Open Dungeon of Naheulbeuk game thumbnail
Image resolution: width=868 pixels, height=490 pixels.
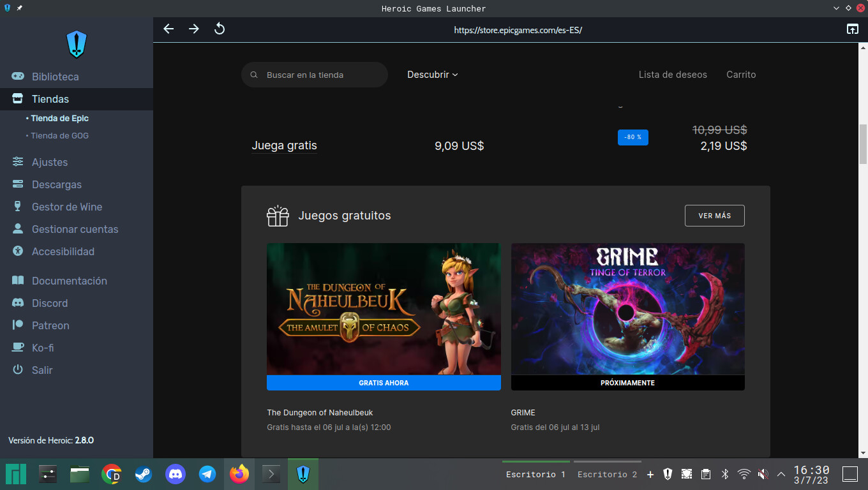pyautogui.click(x=384, y=309)
